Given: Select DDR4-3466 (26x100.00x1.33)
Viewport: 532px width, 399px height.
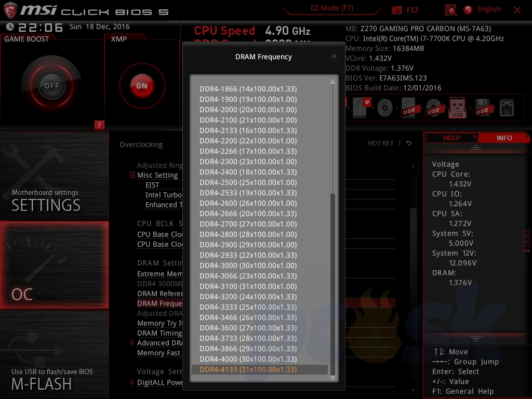Looking at the screenshot, I should pyautogui.click(x=260, y=317).
